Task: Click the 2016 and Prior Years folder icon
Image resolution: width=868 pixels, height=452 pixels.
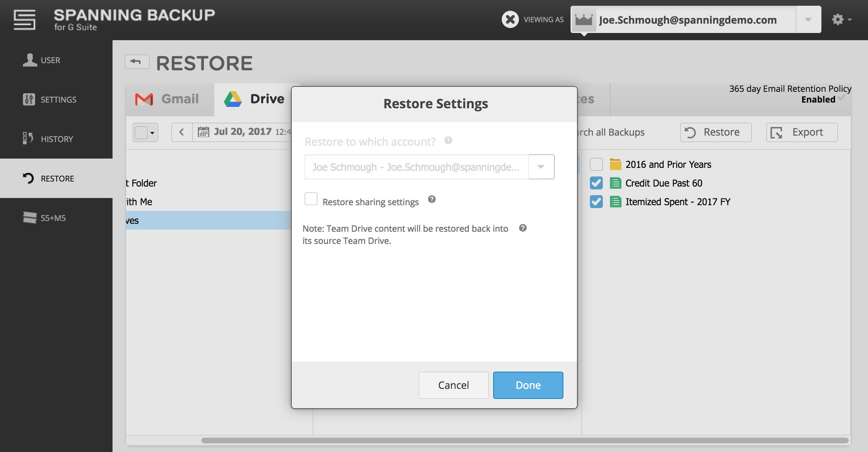Action: (615, 164)
